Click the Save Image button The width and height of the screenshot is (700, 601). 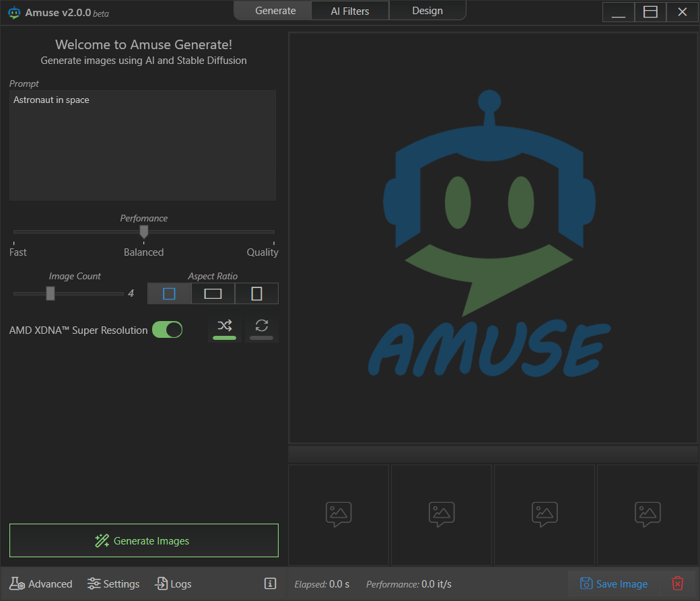[614, 584]
